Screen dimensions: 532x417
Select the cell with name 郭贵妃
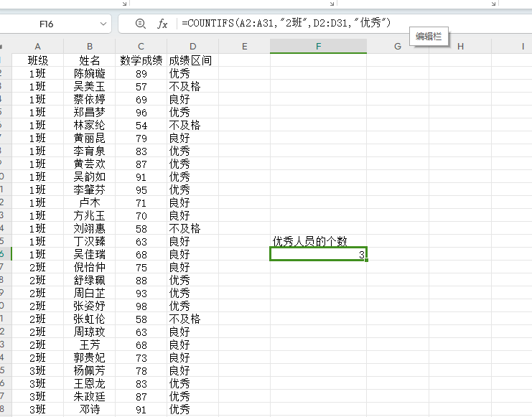(x=90, y=357)
